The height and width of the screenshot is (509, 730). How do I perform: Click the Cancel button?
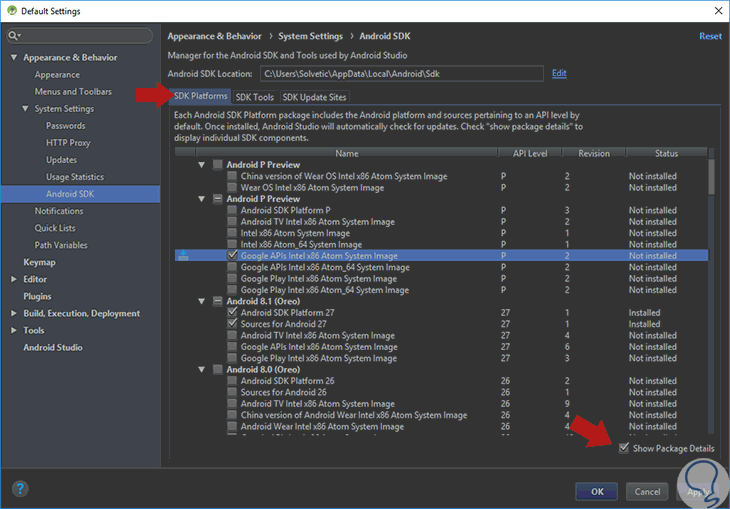[647, 491]
